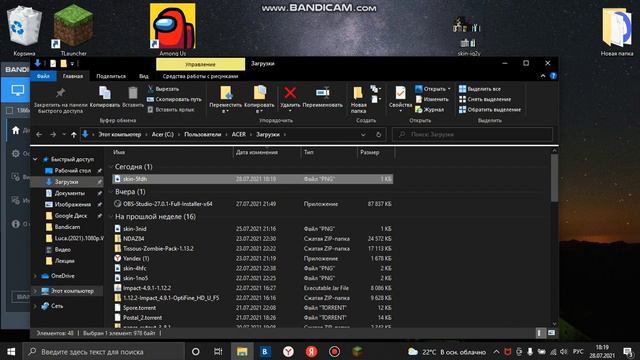The width and height of the screenshot is (640, 360).
Task: Collapse the Today (Сегодня) group
Action: pos(111,167)
